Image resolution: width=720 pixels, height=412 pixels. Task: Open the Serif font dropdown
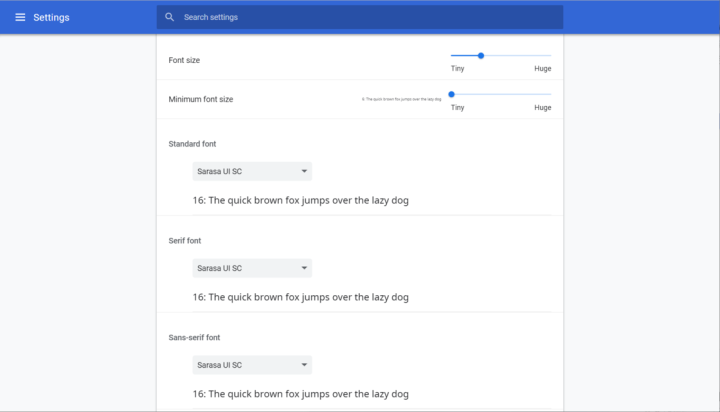point(252,268)
